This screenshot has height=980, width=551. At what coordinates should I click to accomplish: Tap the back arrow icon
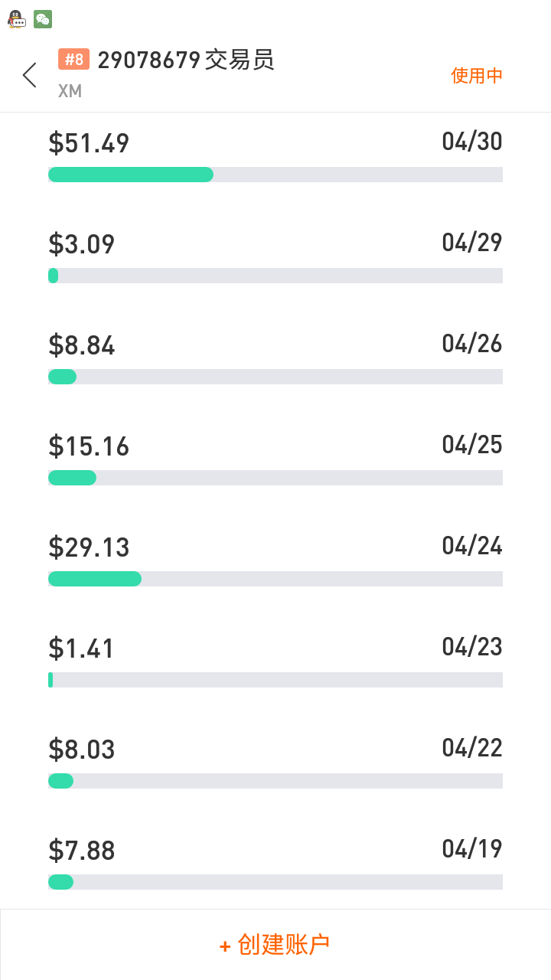[x=30, y=75]
